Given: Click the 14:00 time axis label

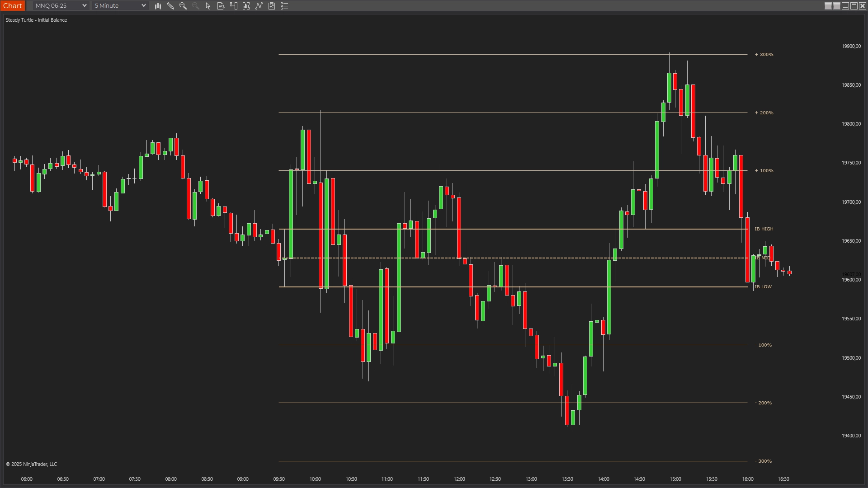Looking at the screenshot, I should tap(604, 479).
